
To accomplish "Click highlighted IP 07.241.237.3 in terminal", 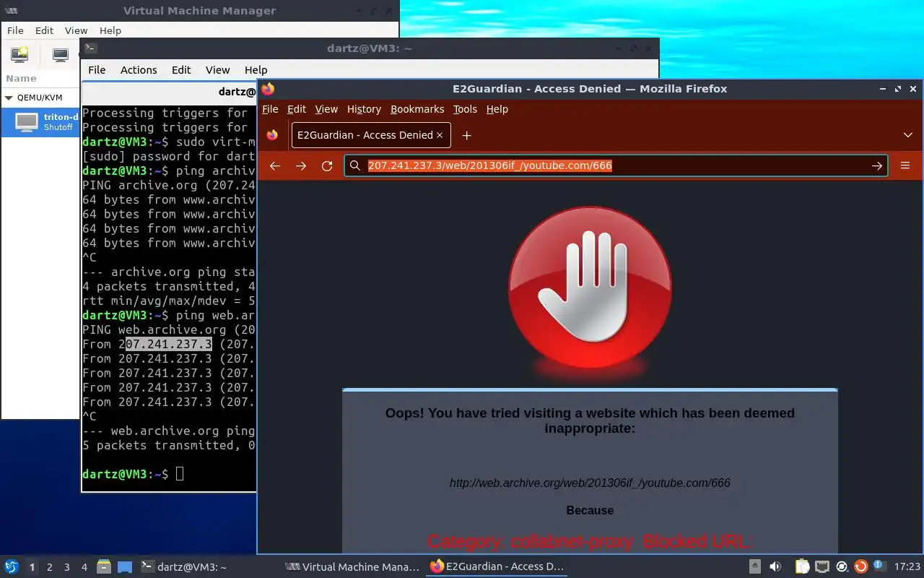I will (169, 344).
